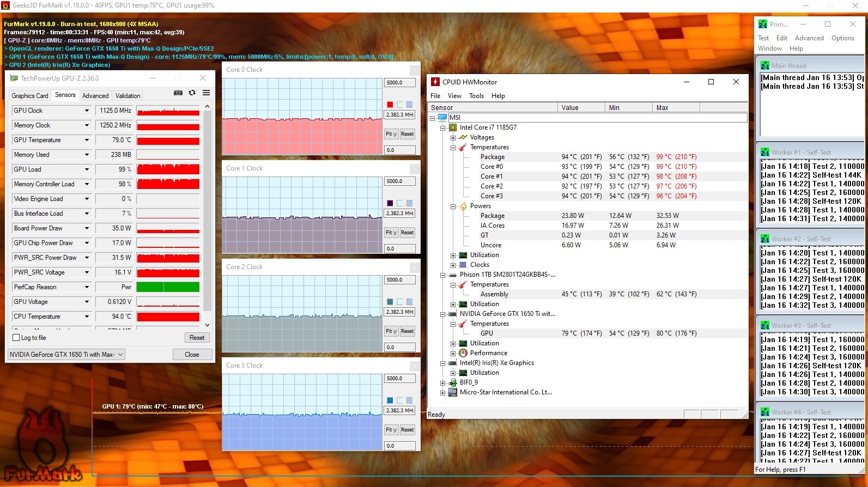
Task: Expand the Clocks node in HWMonitor
Action: (x=453, y=265)
